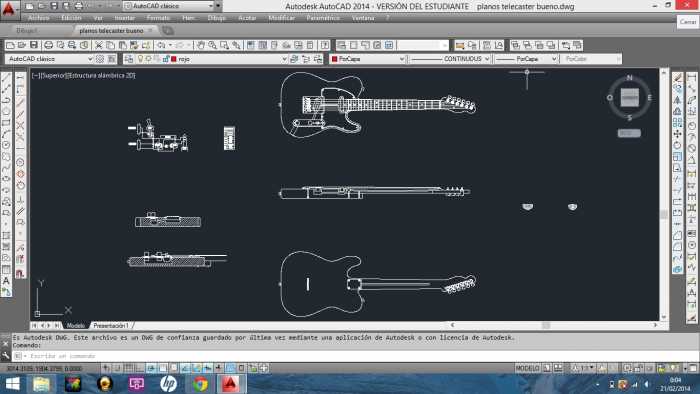Switch to the Presentación1 layout tab
700x394 pixels.
point(111,326)
